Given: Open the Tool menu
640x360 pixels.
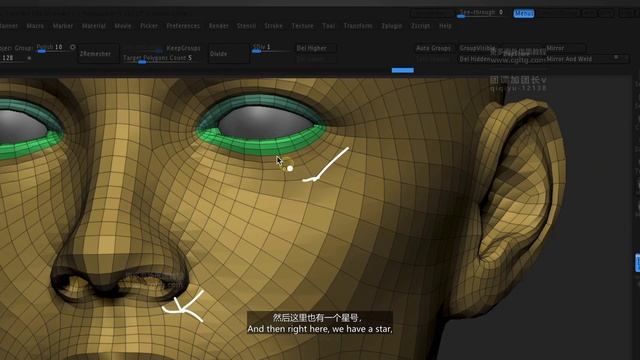Looking at the screenshot, I should pos(329,26).
